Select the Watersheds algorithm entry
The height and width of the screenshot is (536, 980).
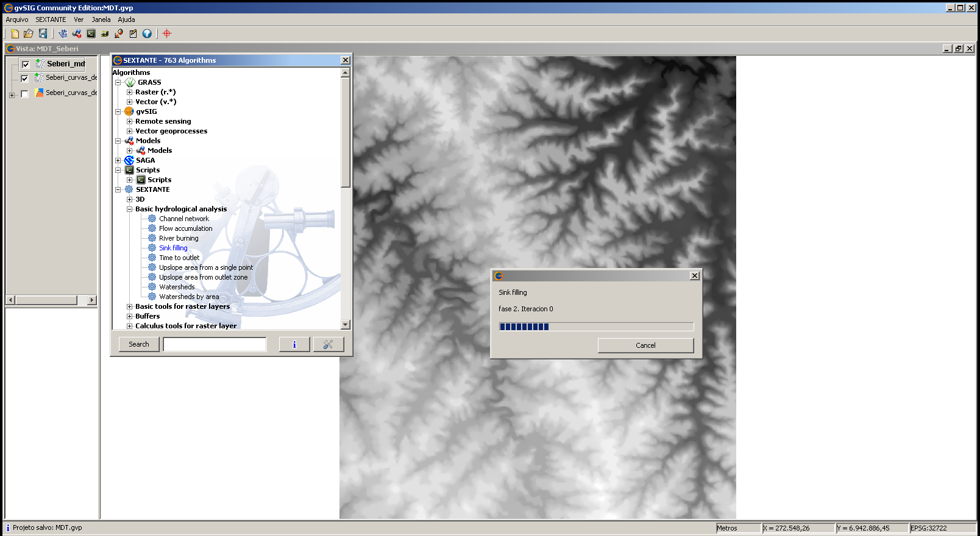pos(177,287)
